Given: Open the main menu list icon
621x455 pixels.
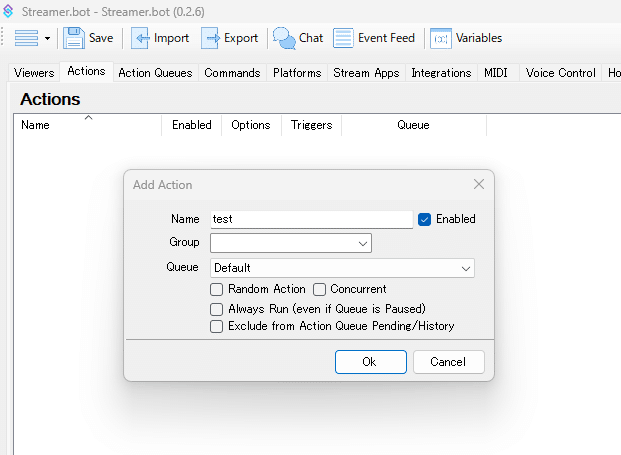Looking at the screenshot, I should pos(26,38).
